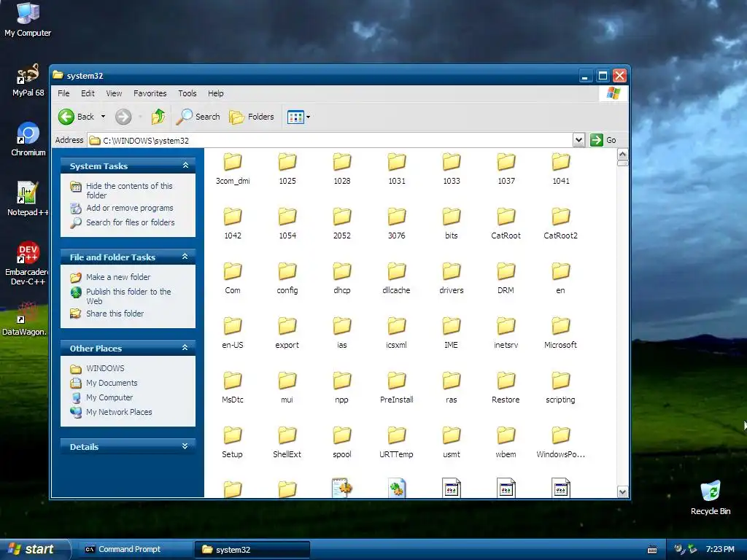Click Search for files or folders
Viewport: 747px width, 560px height.
coord(130,222)
